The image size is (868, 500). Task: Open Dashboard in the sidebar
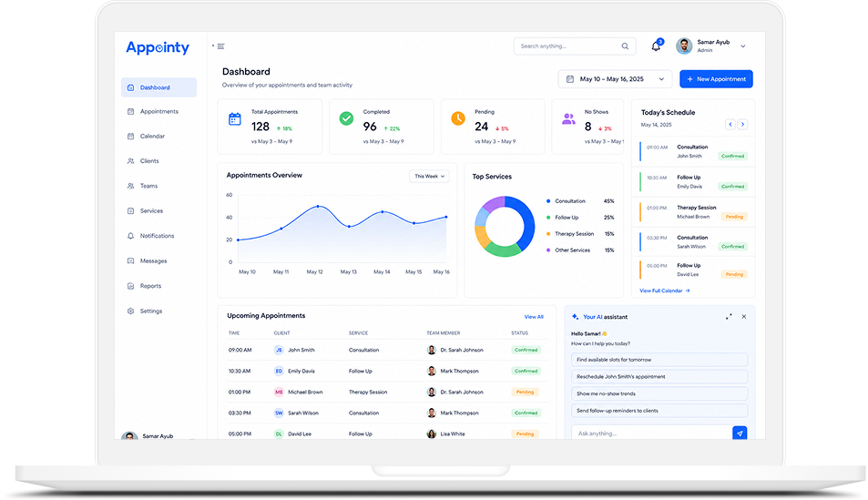point(158,87)
